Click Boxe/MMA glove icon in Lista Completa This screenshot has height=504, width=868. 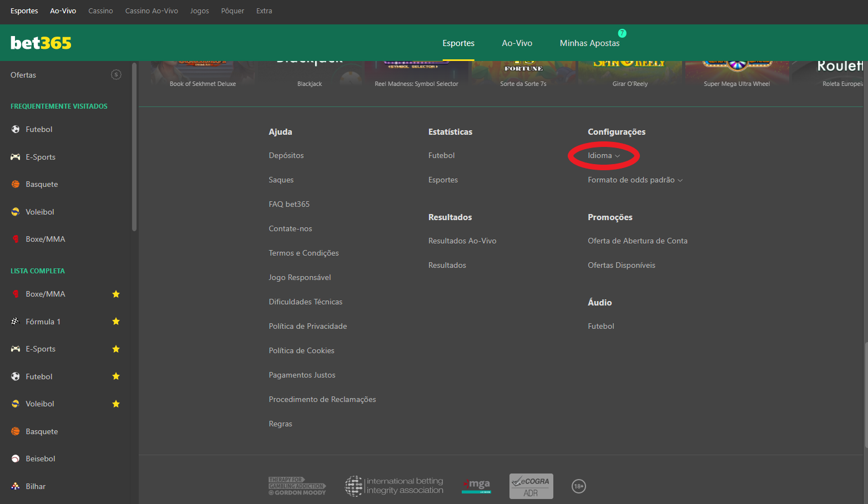tap(16, 294)
